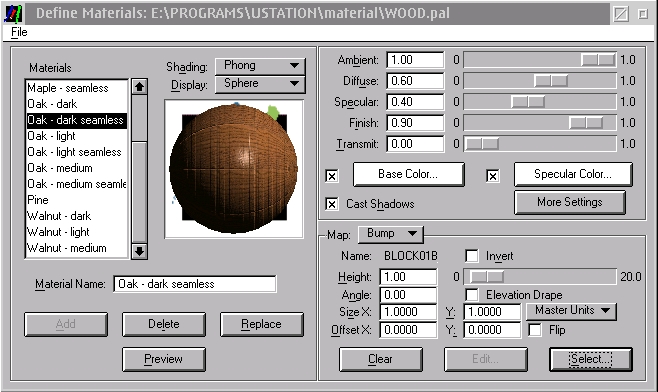Screen dimensions: 658x392
Task: Toggle the Base Color checkbox
Action: 332,176
